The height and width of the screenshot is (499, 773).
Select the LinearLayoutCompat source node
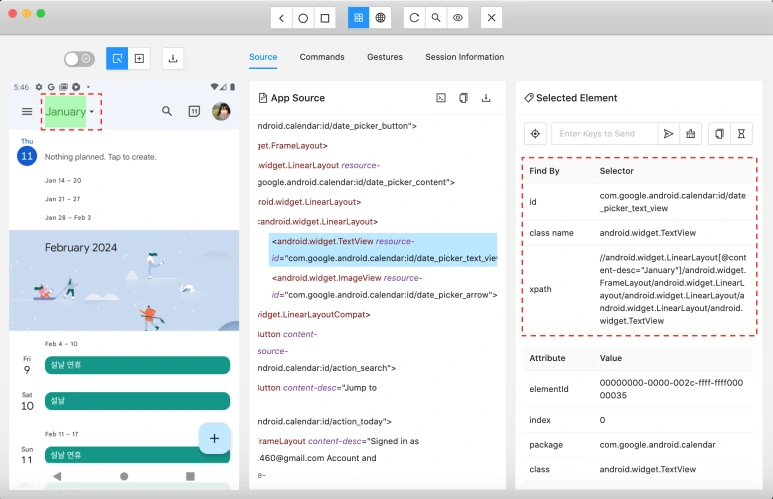[x=314, y=315]
